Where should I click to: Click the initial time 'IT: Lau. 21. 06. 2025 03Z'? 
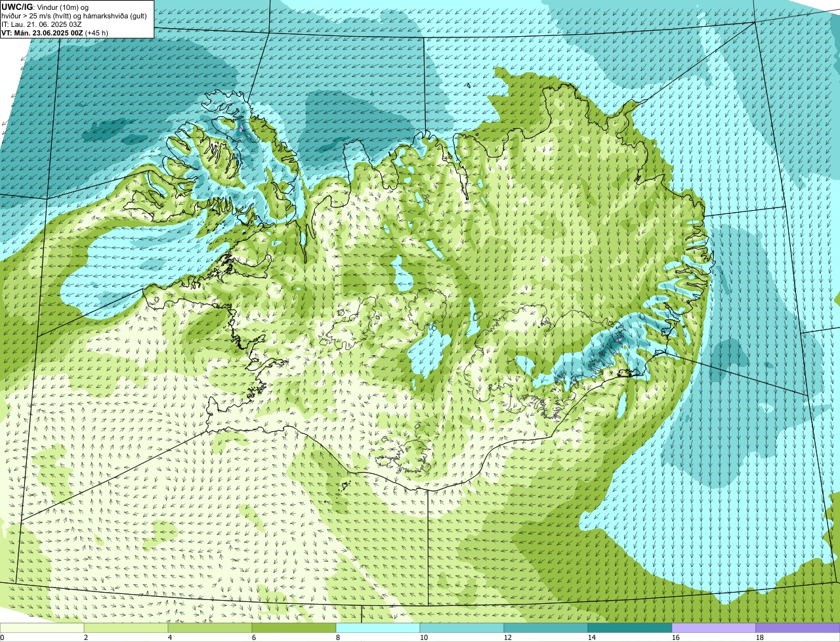coord(41,24)
